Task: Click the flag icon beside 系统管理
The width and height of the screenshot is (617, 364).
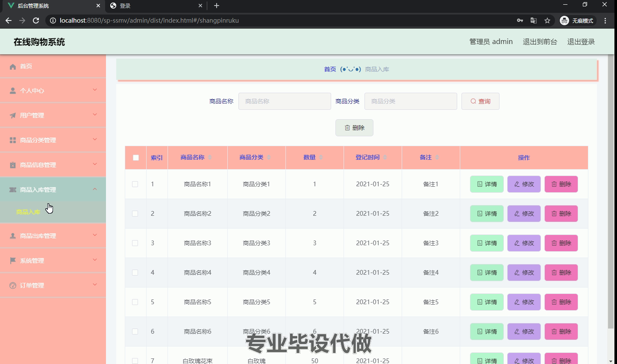Action: 13,261
